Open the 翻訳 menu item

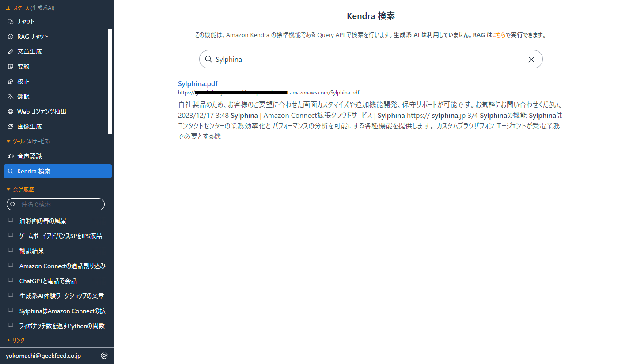pos(56,97)
